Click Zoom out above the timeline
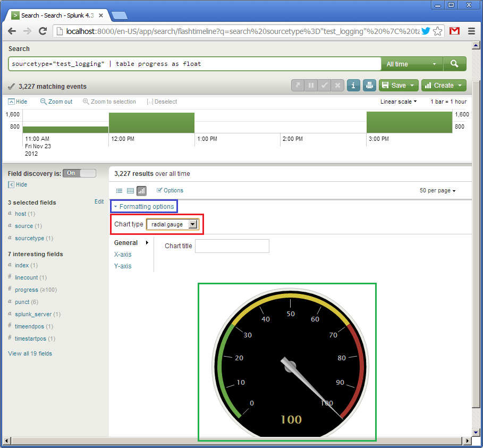This screenshot has width=483, height=448. coord(56,102)
